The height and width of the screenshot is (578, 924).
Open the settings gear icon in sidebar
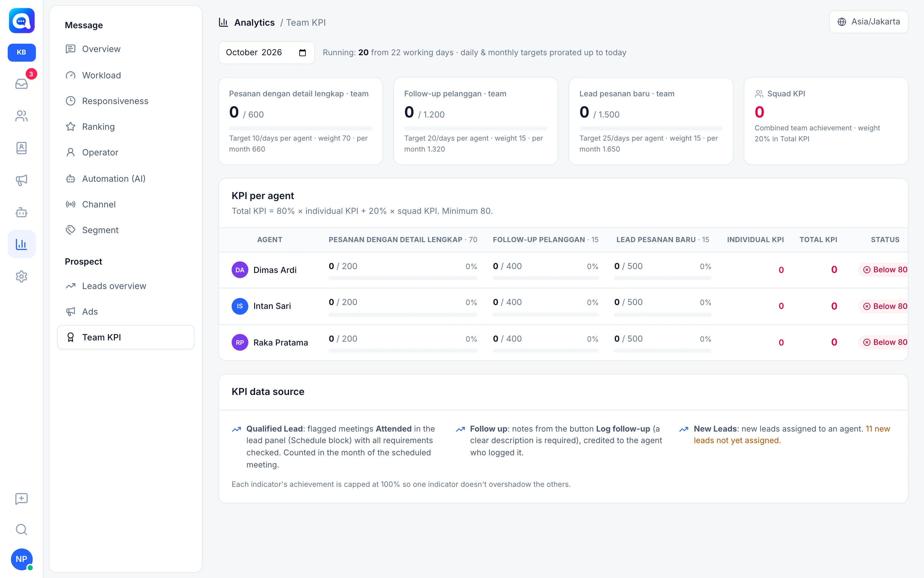point(22,276)
